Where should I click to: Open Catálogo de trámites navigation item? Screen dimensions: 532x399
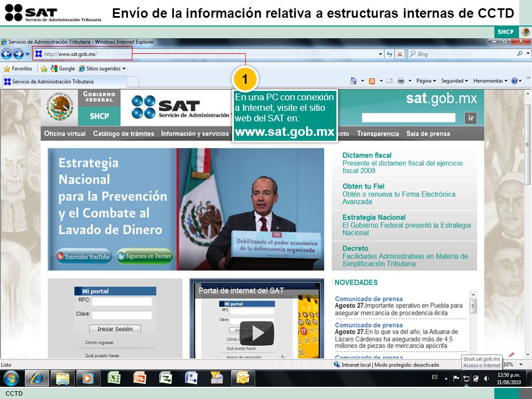click(124, 134)
